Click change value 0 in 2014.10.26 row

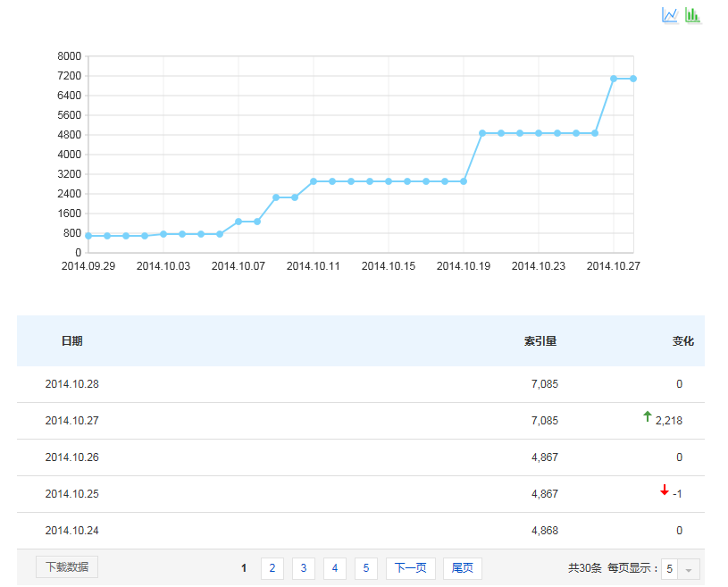point(679,457)
